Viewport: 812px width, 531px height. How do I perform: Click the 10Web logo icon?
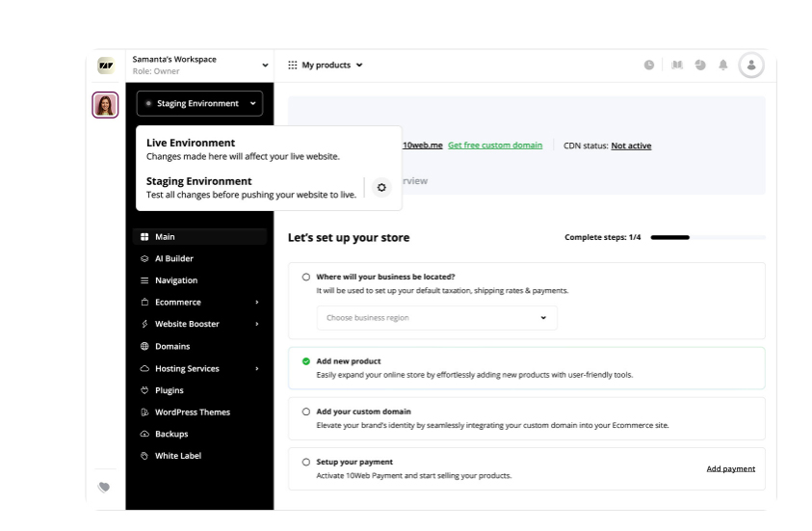click(x=105, y=66)
